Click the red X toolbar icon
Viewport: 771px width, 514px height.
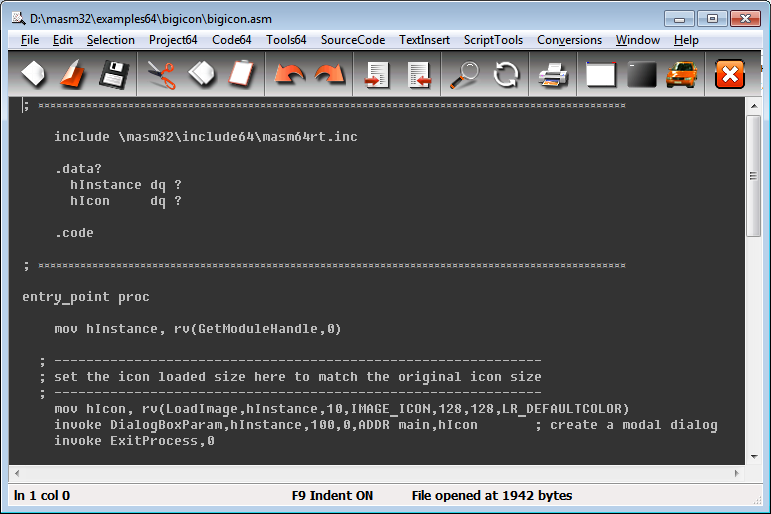pos(731,74)
